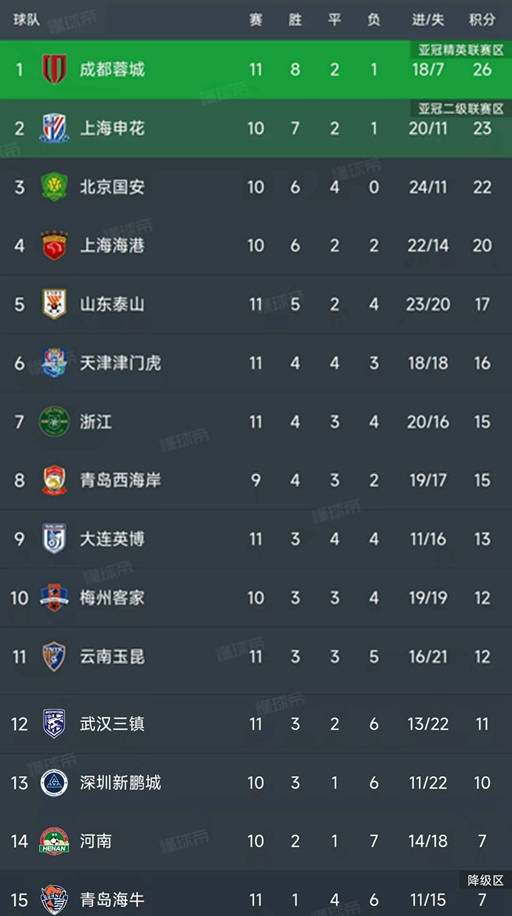The height and width of the screenshot is (916, 512).
Task: Select the 北京国安 green badge
Action: click(x=54, y=187)
